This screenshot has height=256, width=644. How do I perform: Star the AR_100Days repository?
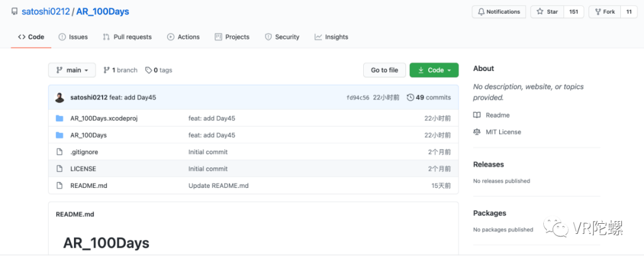click(548, 12)
